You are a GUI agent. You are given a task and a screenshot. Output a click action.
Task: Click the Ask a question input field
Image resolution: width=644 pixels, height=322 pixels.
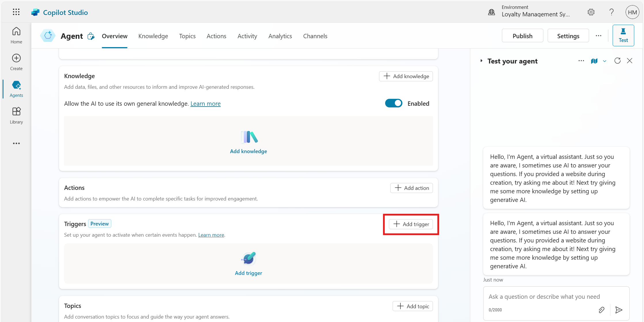(544, 297)
